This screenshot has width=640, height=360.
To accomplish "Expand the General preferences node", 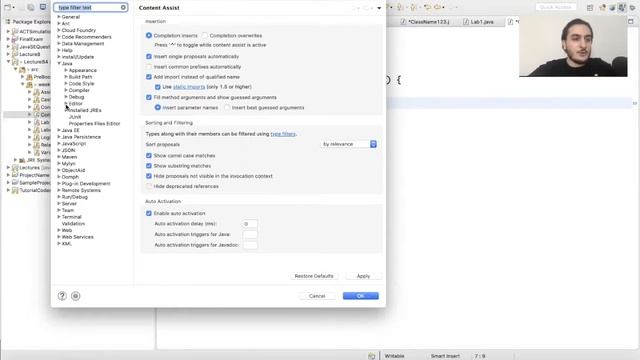I will tap(59, 17).
